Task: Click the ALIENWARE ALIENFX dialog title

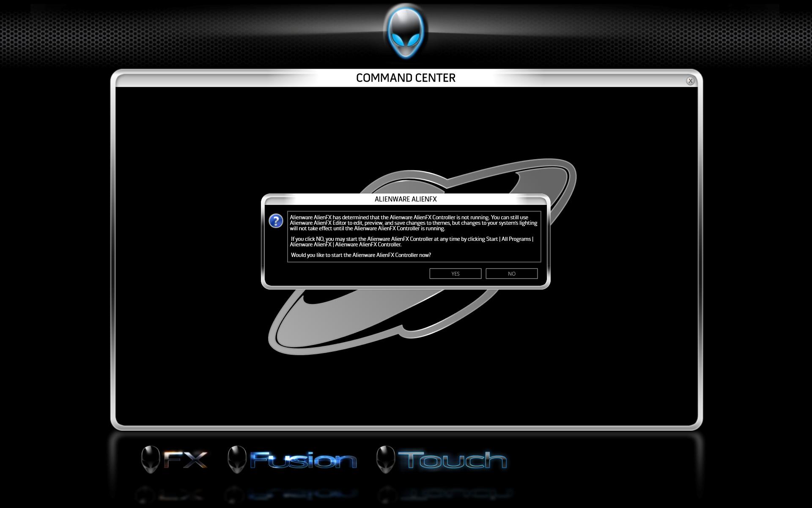Action: pyautogui.click(x=406, y=199)
